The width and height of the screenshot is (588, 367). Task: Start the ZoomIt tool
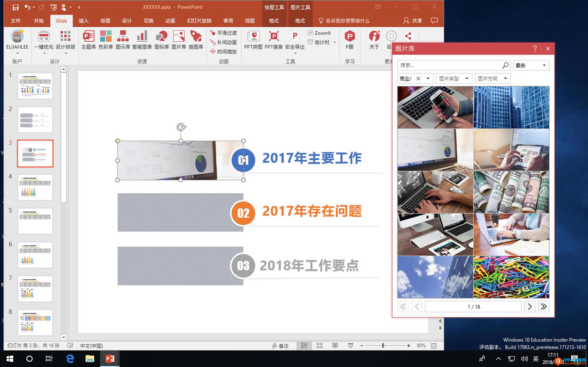tap(321, 33)
